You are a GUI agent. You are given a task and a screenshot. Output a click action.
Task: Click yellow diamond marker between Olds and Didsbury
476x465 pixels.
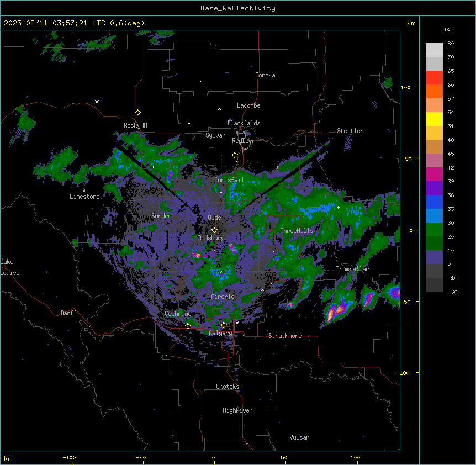(215, 230)
